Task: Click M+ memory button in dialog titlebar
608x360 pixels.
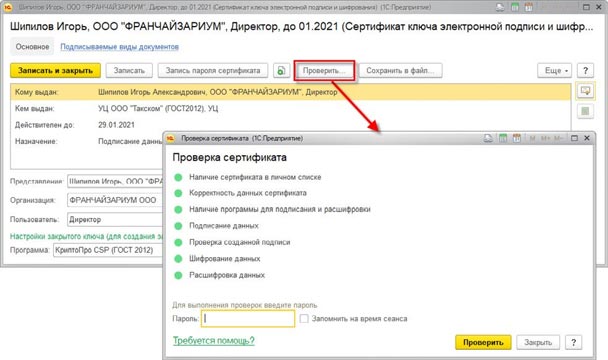Action: 545,138
